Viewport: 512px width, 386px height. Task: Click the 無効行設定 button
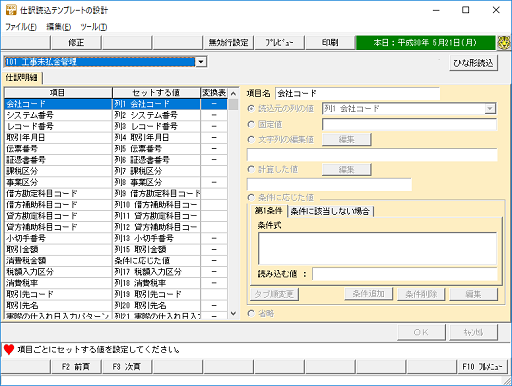229,43
